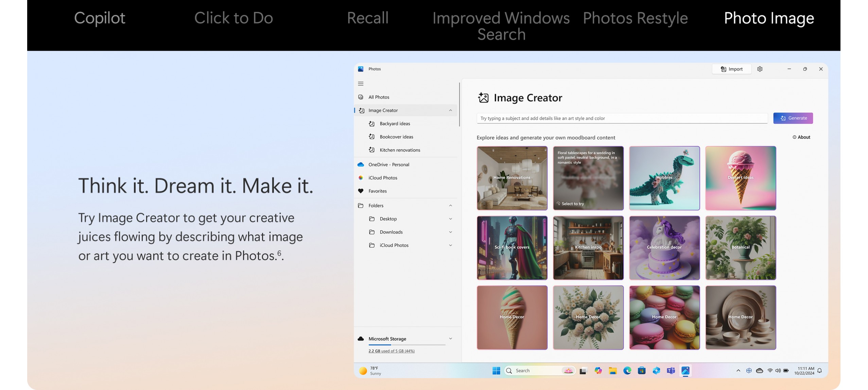Select the Botanical thumbnail

coord(741,248)
